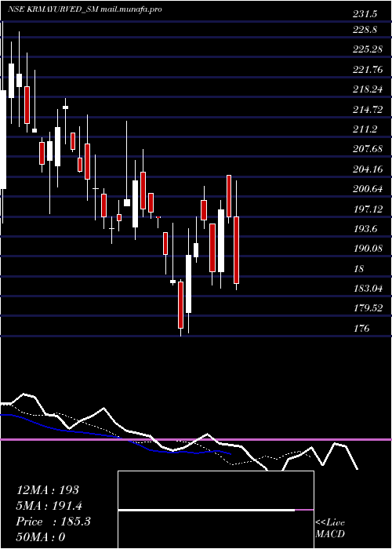Click the 50MA : 0 readout
This screenshot has height=549, width=392.
41,537
